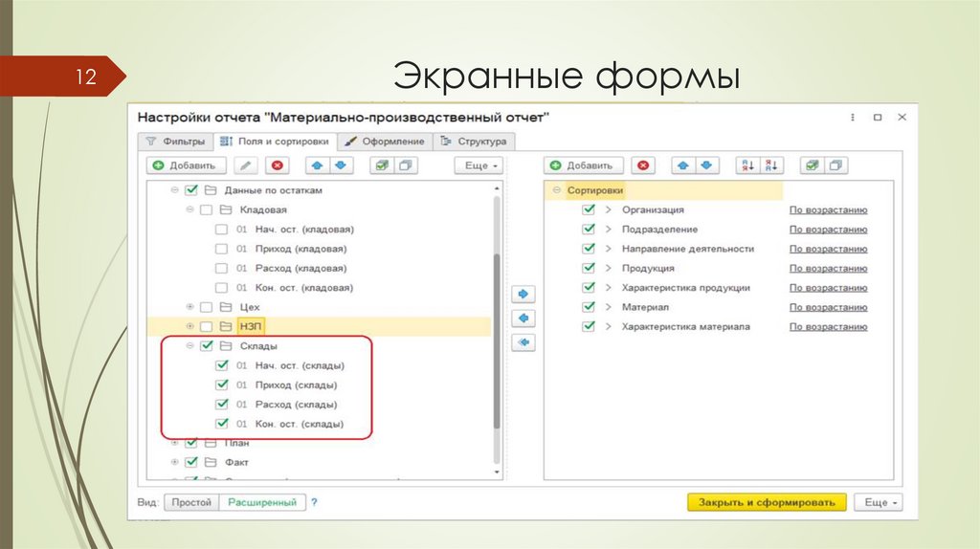Click uncheck-all icon in left fields toolbar
The height and width of the screenshot is (549, 980).
406,165
